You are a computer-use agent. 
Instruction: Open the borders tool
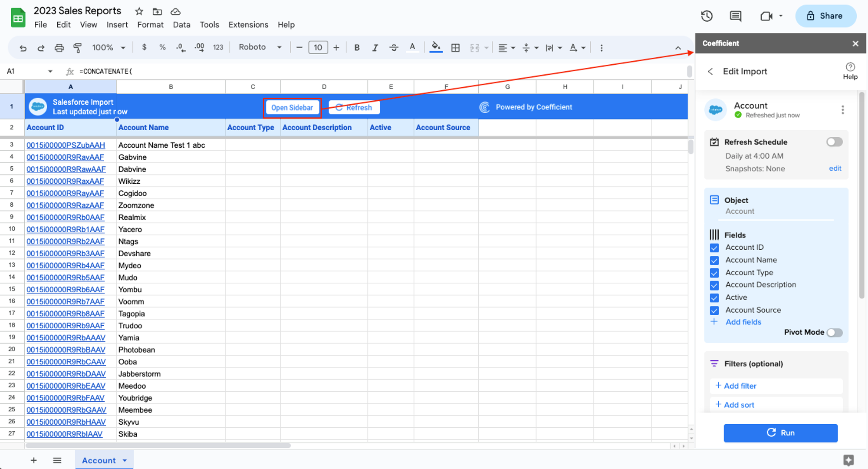click(x=455, y=48)
